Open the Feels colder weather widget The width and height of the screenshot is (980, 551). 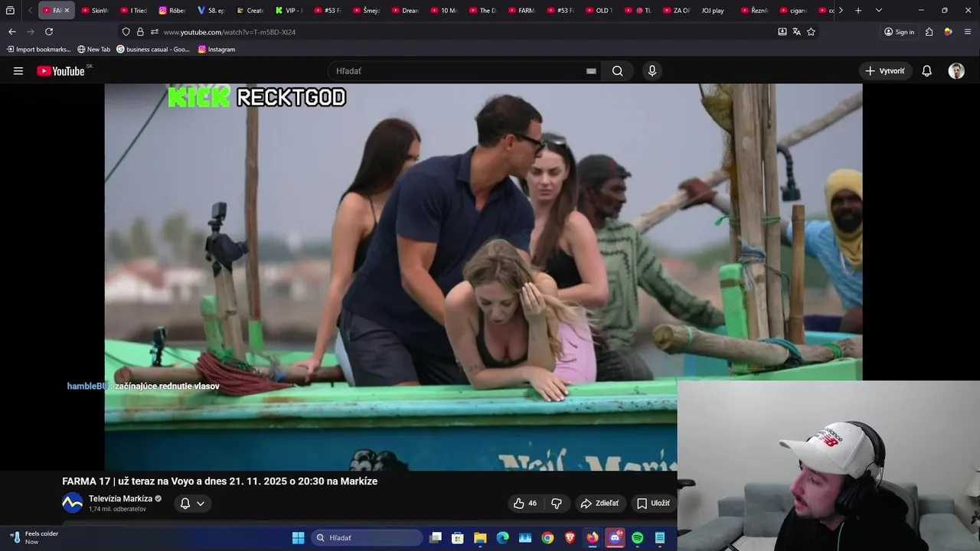coord(34,537)
